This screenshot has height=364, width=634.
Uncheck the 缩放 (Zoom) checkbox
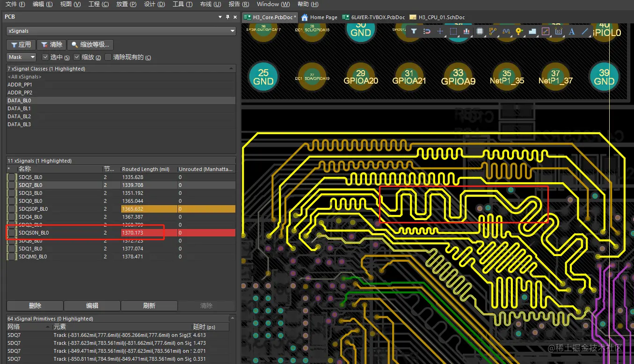(77, 57)
